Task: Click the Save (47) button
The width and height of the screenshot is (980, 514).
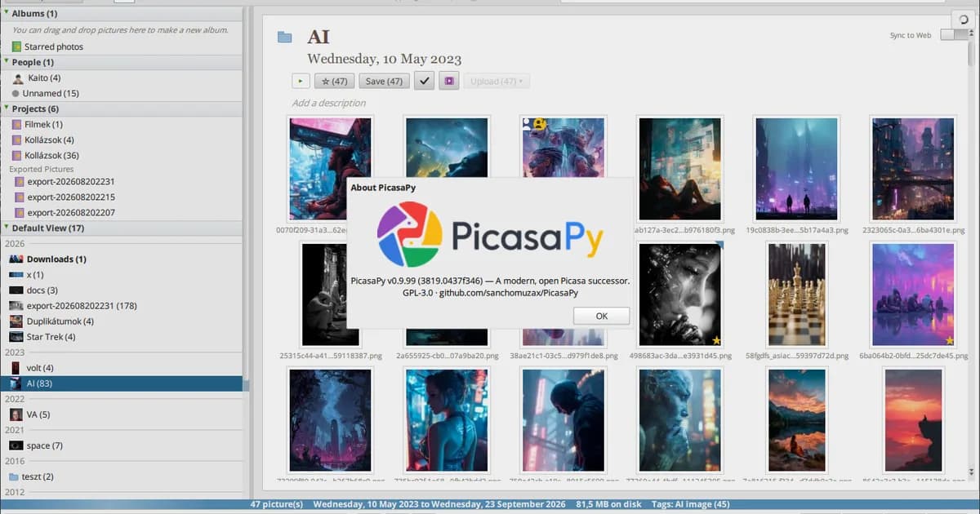Action: pos(385,81)
